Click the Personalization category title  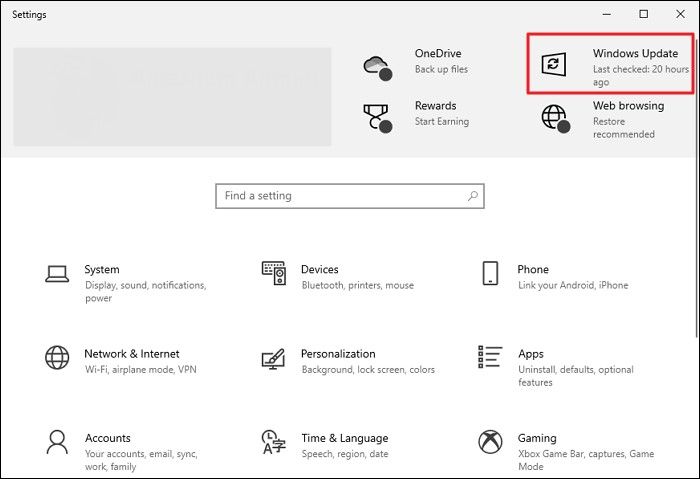pyautogui.click(x=338, y=354)
